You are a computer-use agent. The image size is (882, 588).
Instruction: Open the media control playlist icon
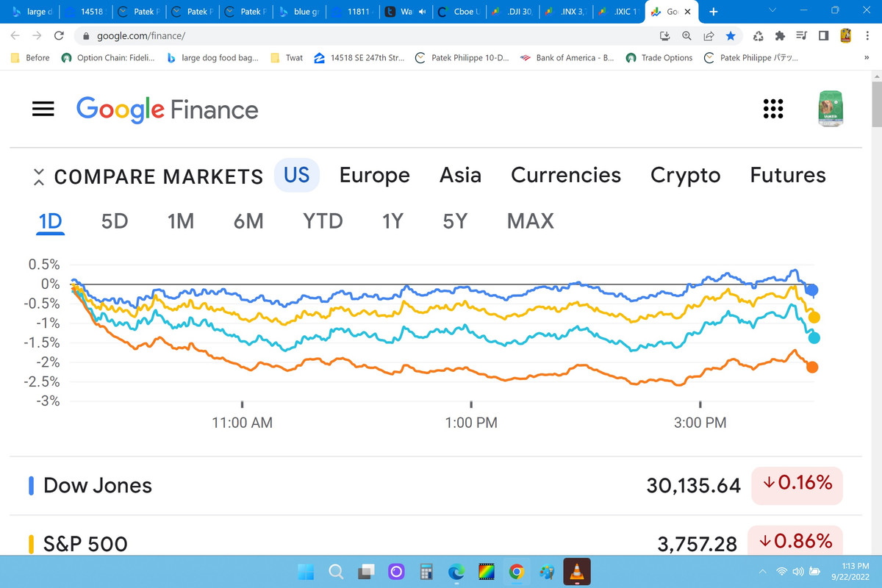click(802, 35)
